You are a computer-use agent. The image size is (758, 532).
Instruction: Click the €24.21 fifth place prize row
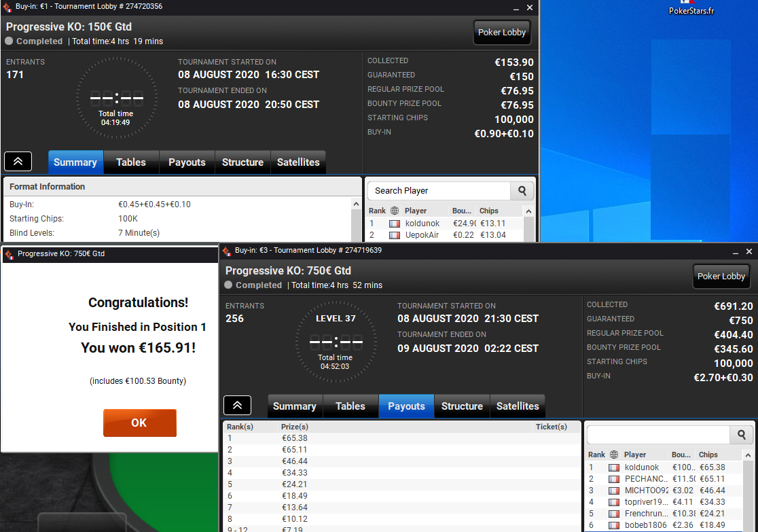[401, 484]
